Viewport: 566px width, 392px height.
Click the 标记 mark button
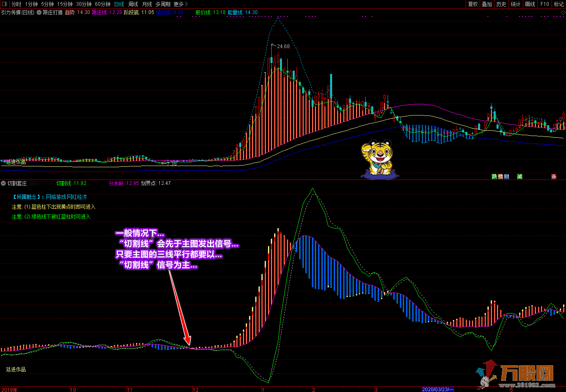point(559,4)
